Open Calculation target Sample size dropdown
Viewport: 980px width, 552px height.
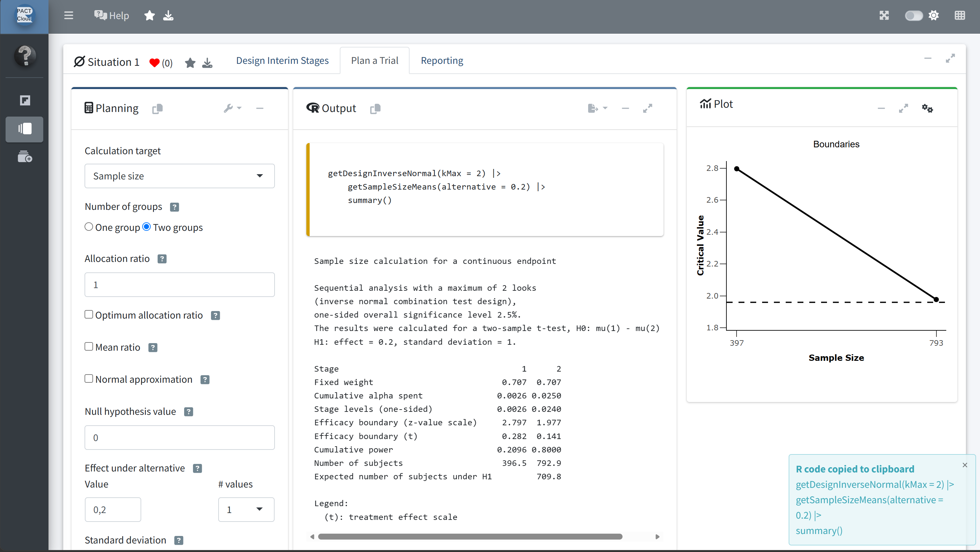pyautogui.click(x=180, y=176)
